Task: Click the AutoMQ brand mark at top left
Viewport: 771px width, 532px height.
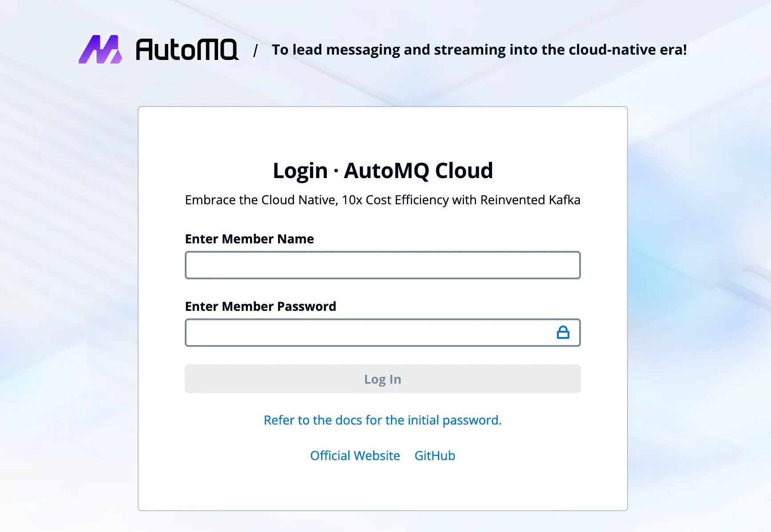Action: click(101, 50)
